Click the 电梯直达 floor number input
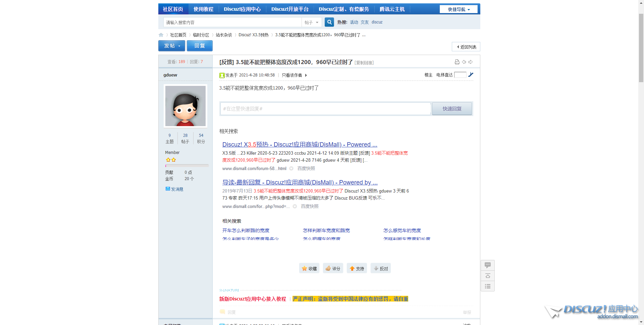 pyautogui.click(x=460, y=75)
